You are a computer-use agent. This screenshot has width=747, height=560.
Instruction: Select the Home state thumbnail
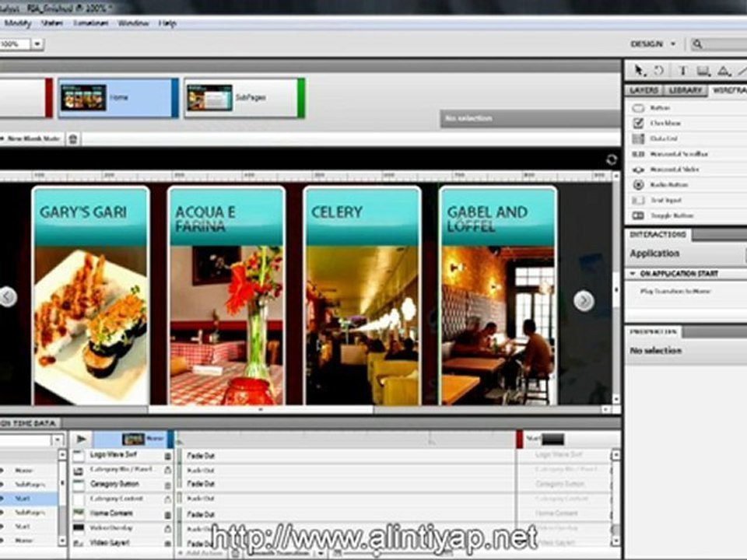point(118,98)
